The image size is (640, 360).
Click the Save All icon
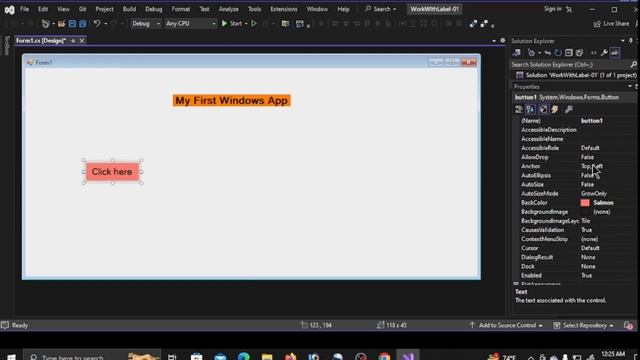point(82,24)
